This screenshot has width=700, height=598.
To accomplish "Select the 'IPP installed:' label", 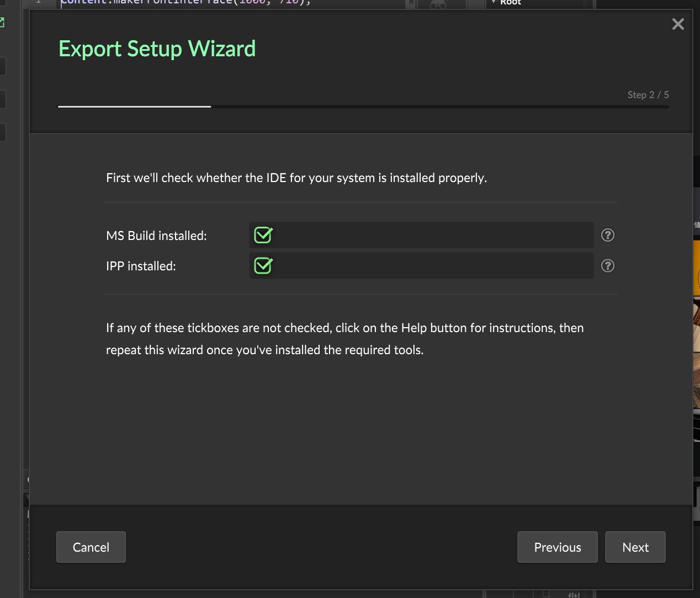I will pos(141,266).
